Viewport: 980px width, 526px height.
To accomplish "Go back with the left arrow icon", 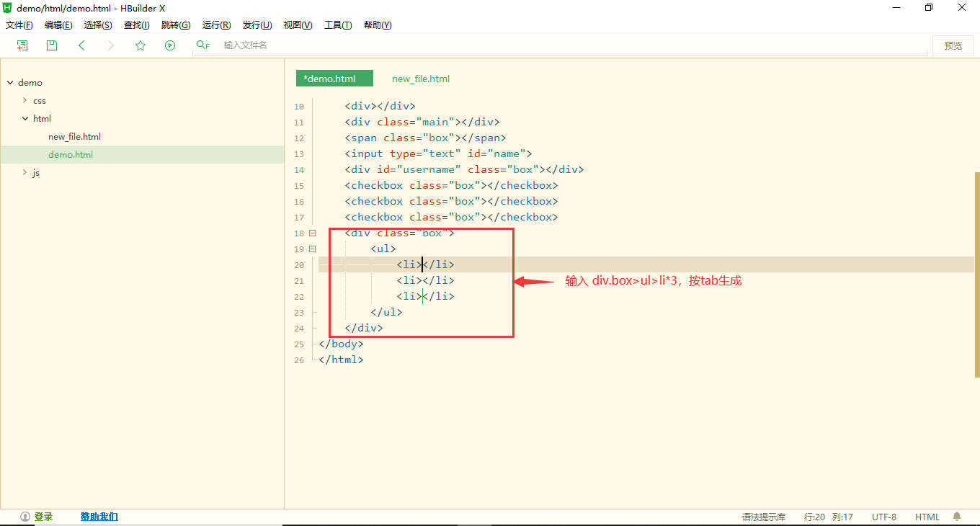I will click(x=81, y=45).
